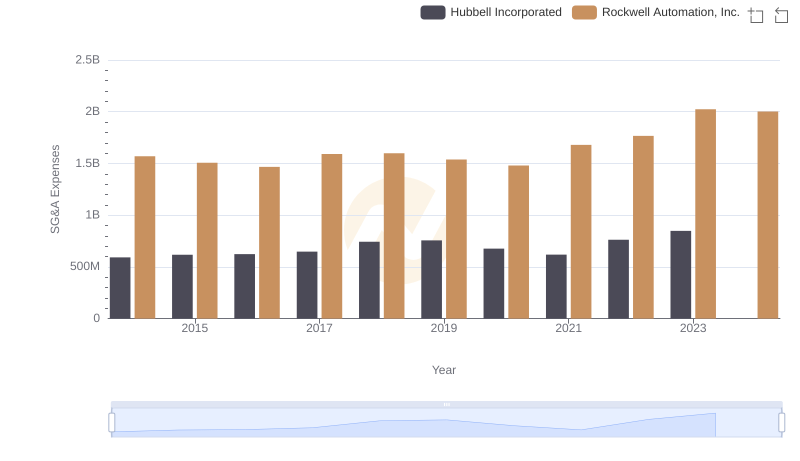800x461 pixels.
Task: Click the Rockwell bar for 2018
Action: tap(394, 236)
